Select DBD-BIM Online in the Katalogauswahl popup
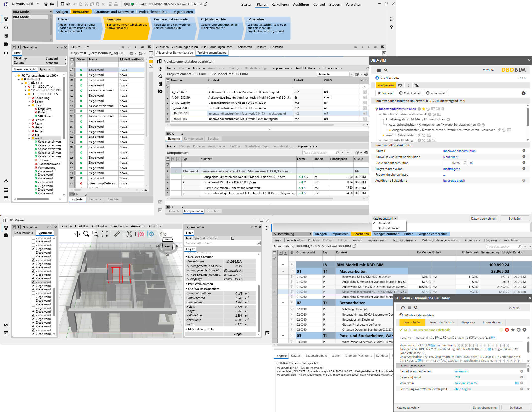Screen dimensions: 532x412 (x=388, y=228)
